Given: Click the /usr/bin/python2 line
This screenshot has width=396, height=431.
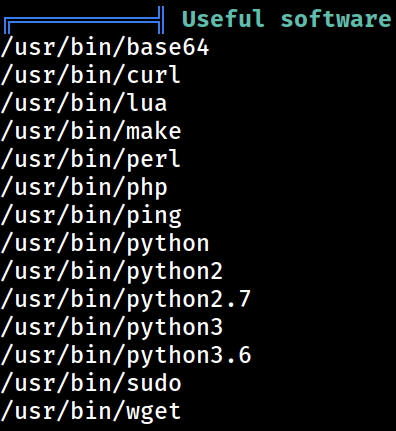Looking at the screenshot, I should pyautogui.click(x=112, y=272).
